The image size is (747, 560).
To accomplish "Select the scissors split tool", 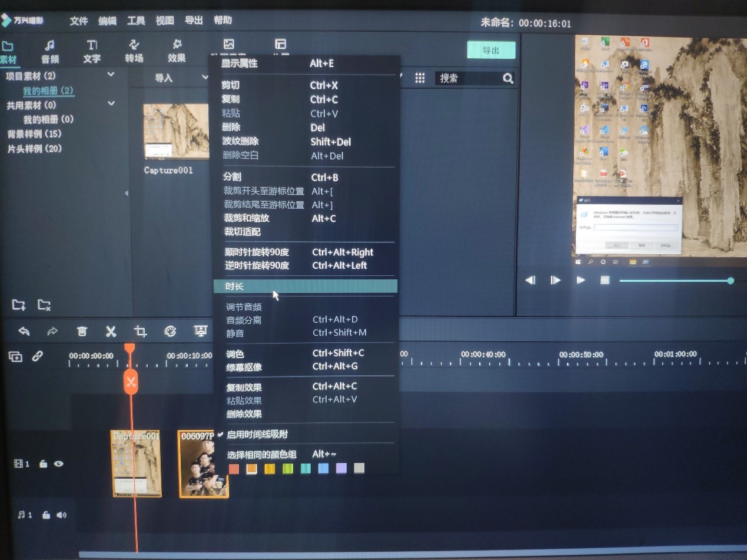I will pyautogui.click(x=111, y=331).
